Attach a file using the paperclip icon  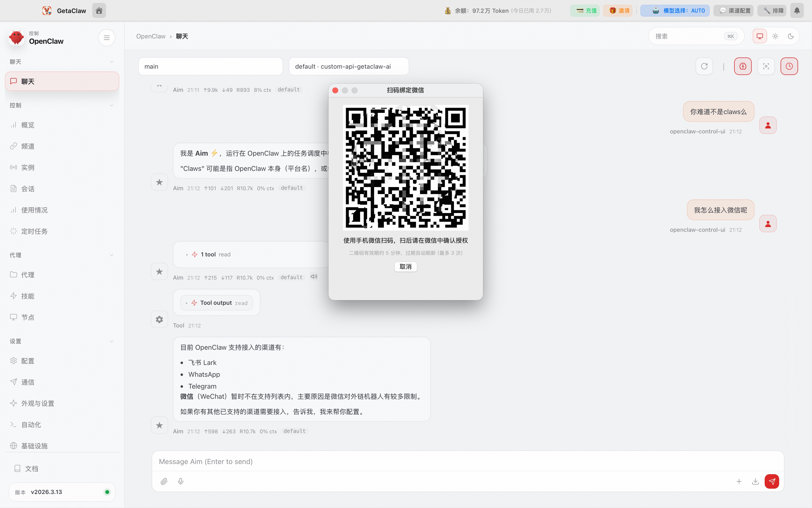pyautogui.click(x=164, y=481)
